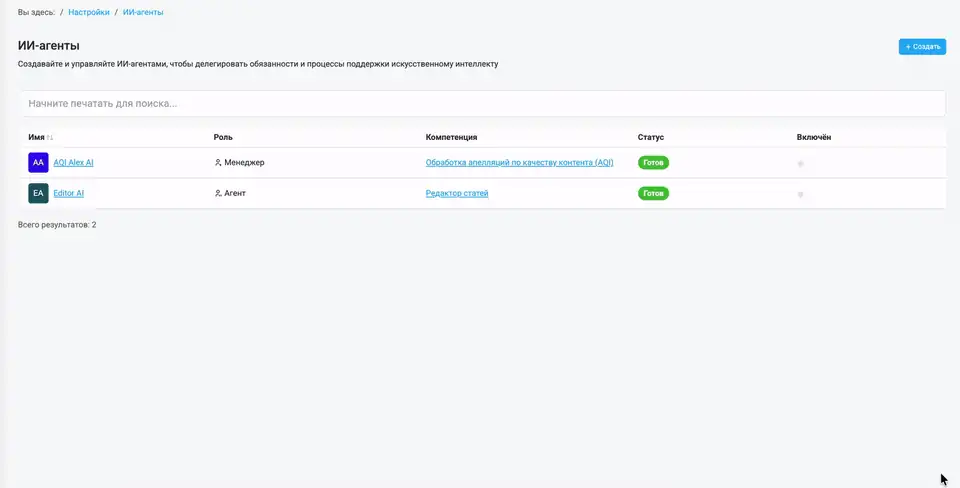Focus the agent search input field

(x=484, y=103)
